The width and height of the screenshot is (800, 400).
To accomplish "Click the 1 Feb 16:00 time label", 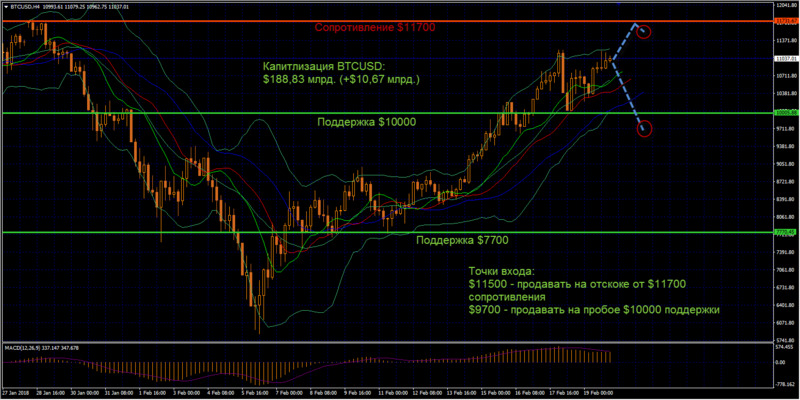I will click(155, 395).
